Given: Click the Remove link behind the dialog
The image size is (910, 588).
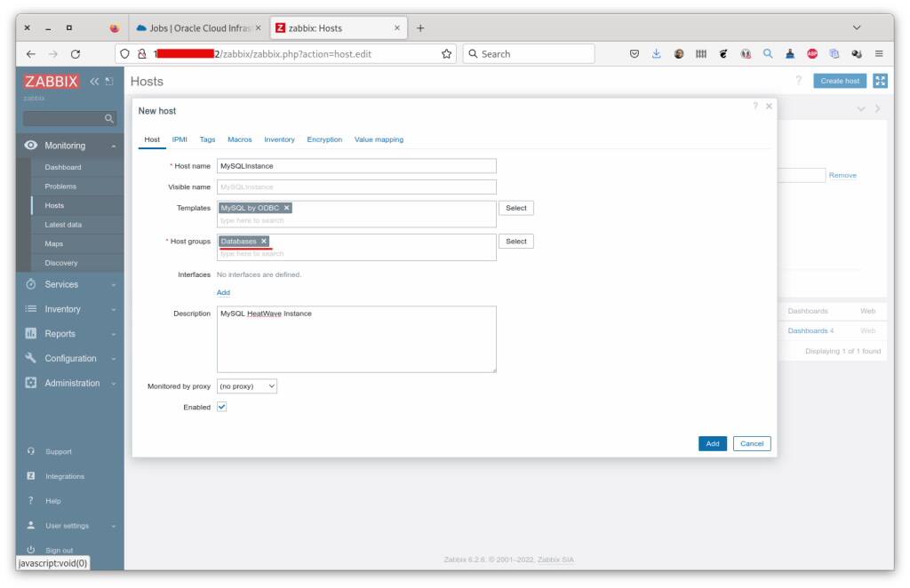Looking at the screenshot, I should [x=842, y=175].
